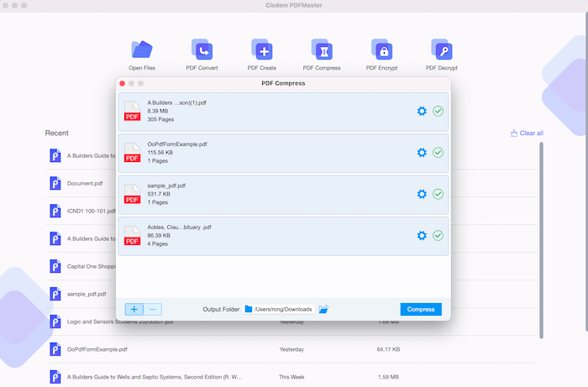Toggle green checkmark for sample_pdf.pdf in dialog

pyautogui.click(x=438, y=194)
